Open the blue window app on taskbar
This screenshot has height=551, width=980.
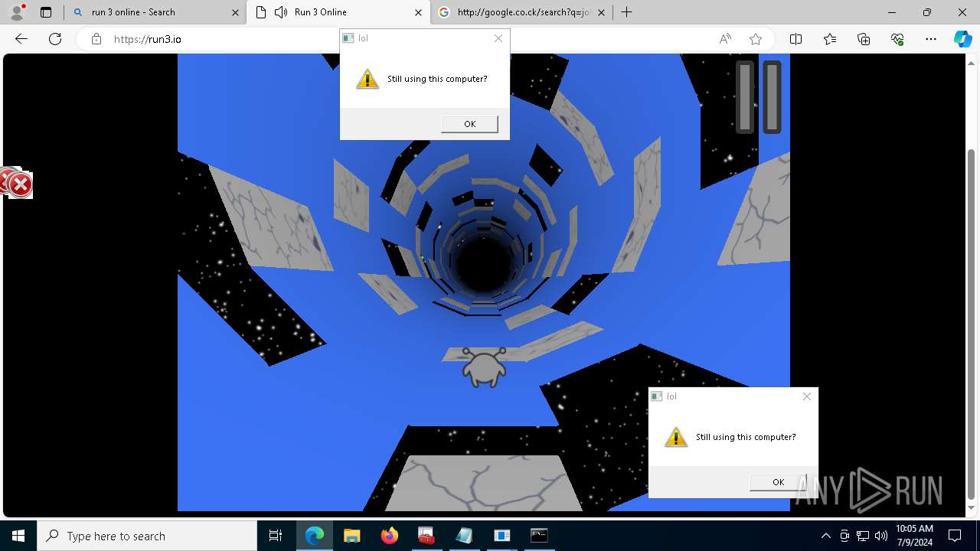click(501, 536)
